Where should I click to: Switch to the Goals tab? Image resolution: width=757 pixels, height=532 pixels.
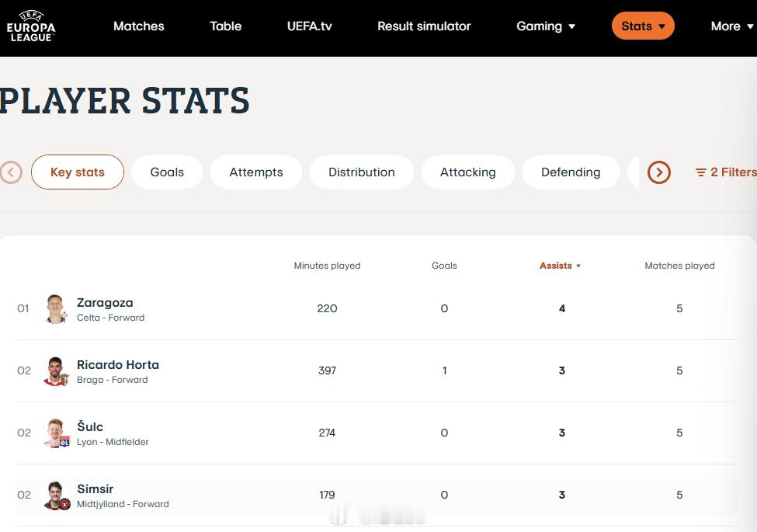point(167,172)
